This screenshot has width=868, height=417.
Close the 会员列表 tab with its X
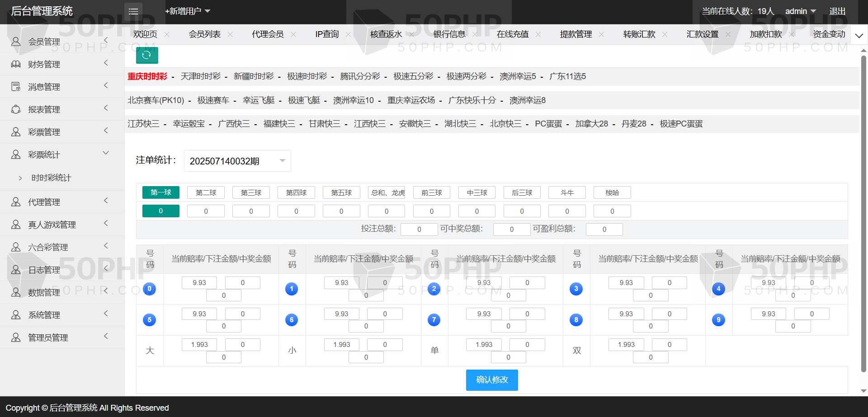pyautogui.click(x=230, y=34)
